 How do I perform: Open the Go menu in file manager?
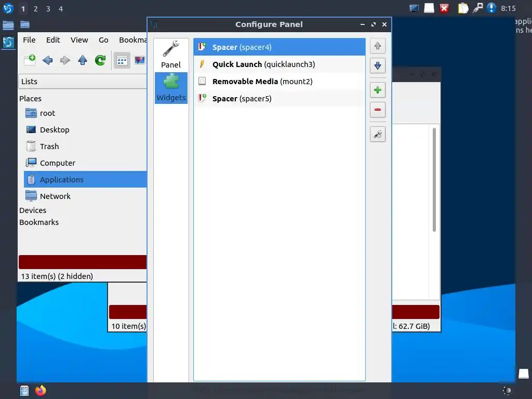point(103,40)
